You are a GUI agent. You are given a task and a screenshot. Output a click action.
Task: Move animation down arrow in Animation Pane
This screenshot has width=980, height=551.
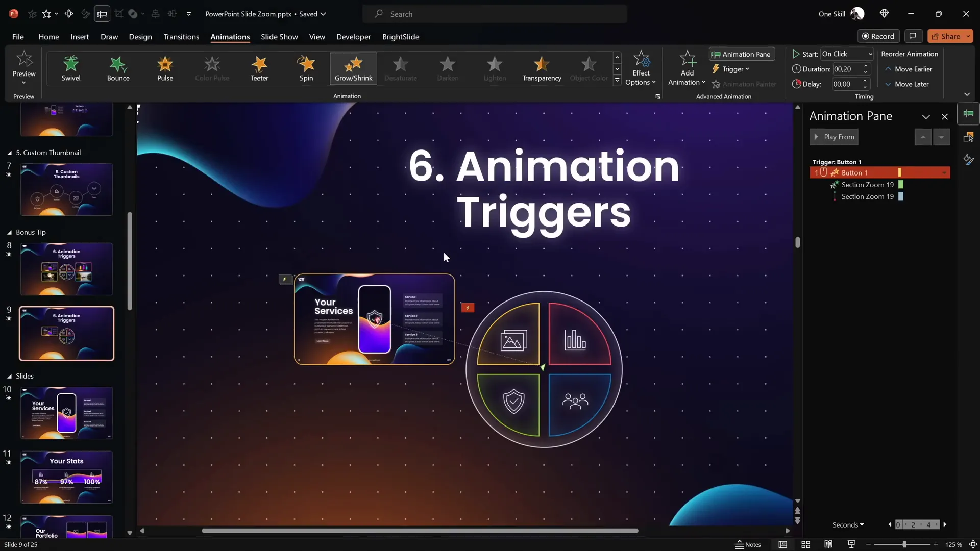pyautogui.click(x=941, y=137)
